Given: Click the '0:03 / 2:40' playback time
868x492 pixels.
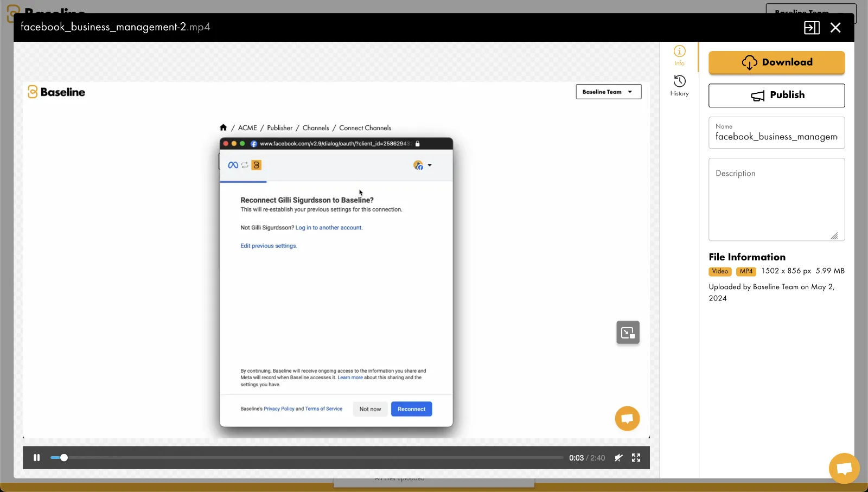Looking at the screenshot, I should point(587,458).
